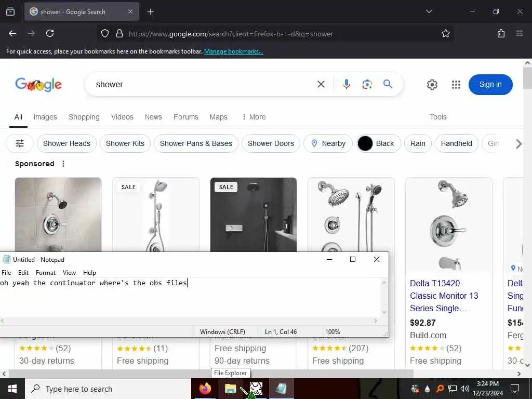Click the Google logo
This screenshot has width=532, height=399.
point(38,85)
